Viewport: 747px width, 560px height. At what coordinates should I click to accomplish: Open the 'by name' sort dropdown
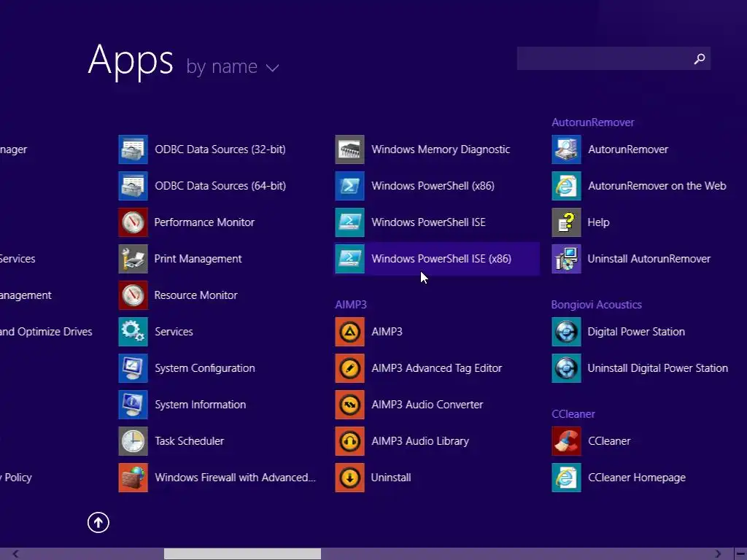[232, 66]
